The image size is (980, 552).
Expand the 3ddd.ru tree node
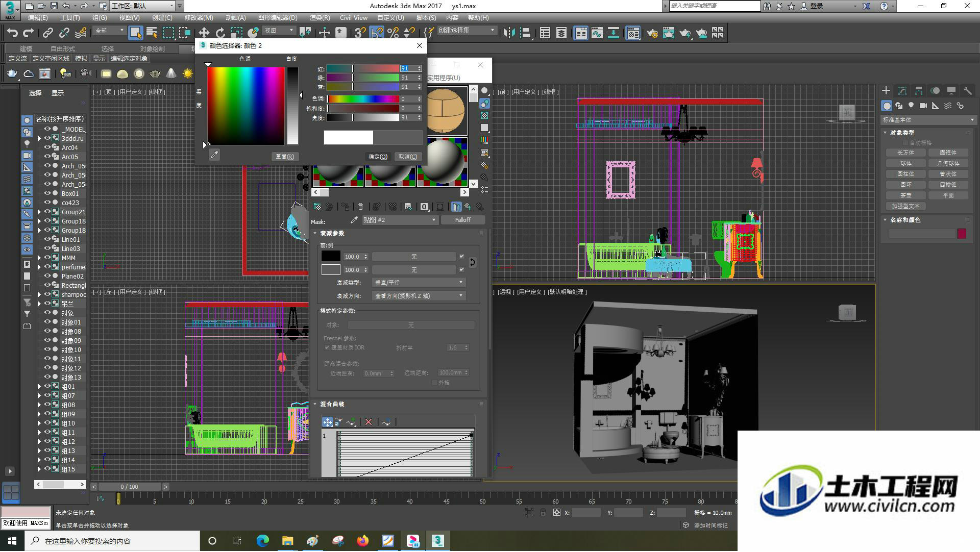pyautogui.click(x=39, y=138)
